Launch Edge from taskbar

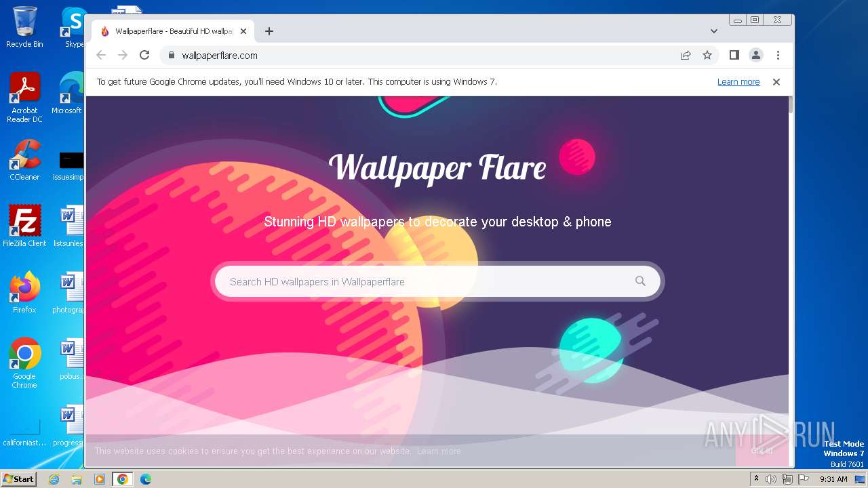146,479
